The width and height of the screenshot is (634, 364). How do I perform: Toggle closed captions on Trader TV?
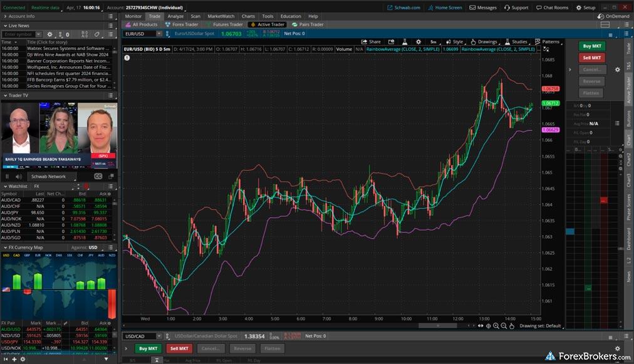tap(98, 176)
